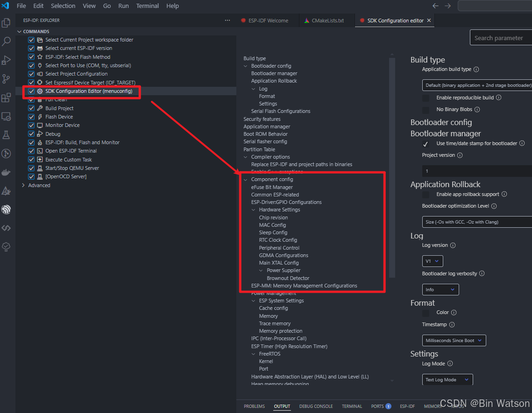Show info icon for No Binary Blobs

pos(477,110)
